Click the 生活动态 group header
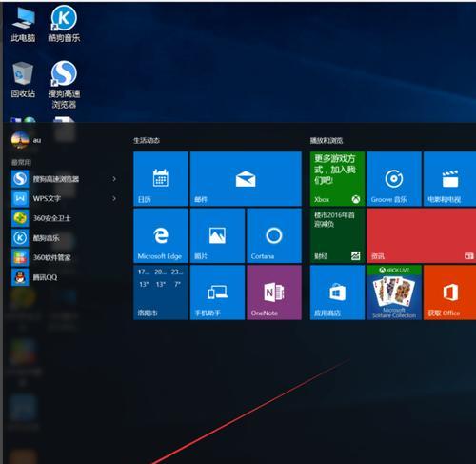The height and width of the screenshot is (464, 476). 147,140
